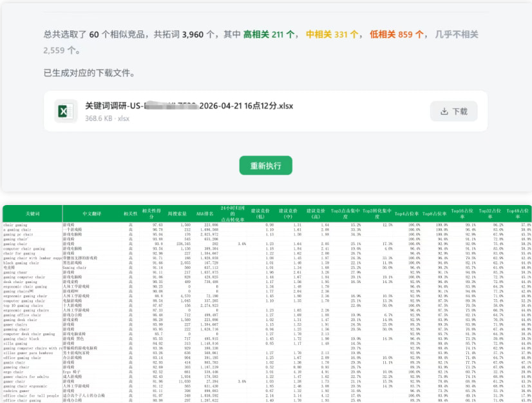Click the 下载 button to download the file
Viewport: 532px width, 403px height.
455,110
